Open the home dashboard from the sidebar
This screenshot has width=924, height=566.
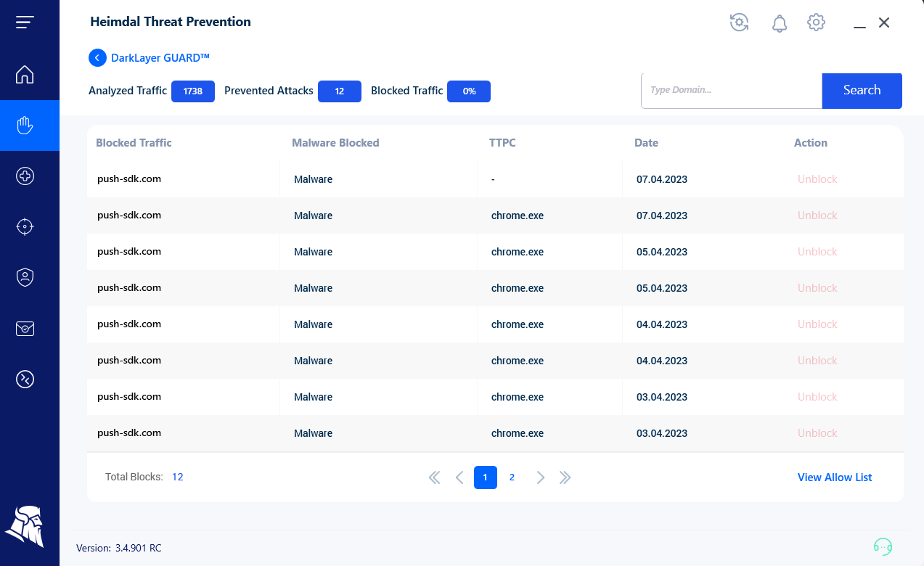click(x=24, y=74)
